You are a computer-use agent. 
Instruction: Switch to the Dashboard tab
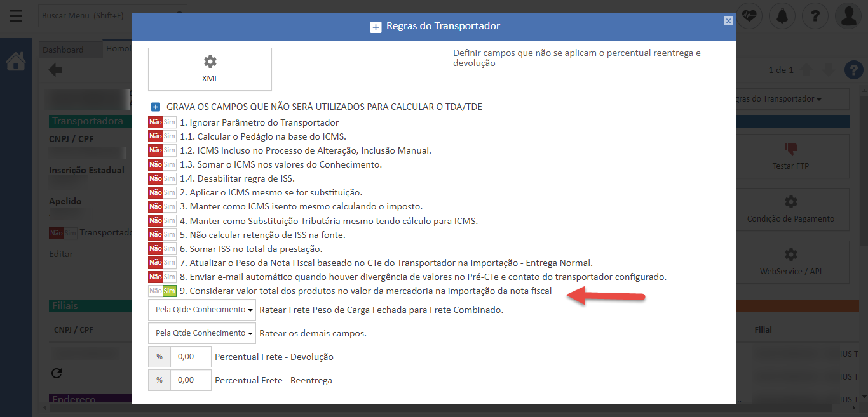click(x=64, y=50)
